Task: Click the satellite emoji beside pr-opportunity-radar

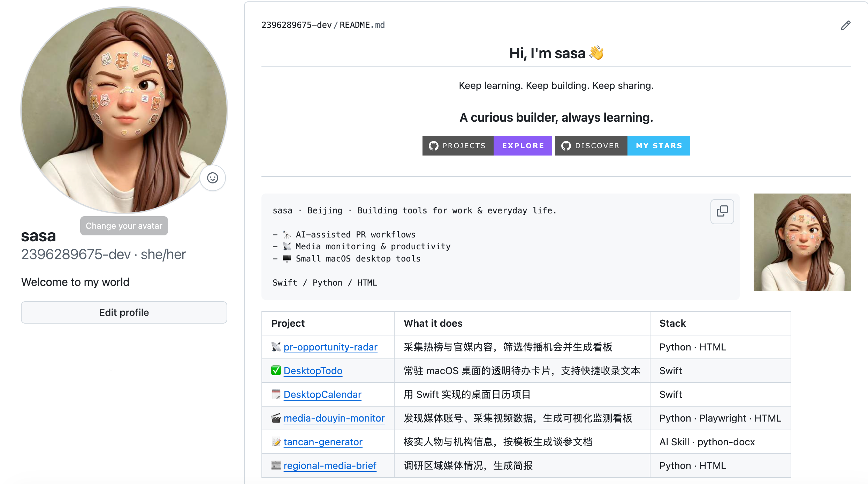Action: [x=276, y=347]
